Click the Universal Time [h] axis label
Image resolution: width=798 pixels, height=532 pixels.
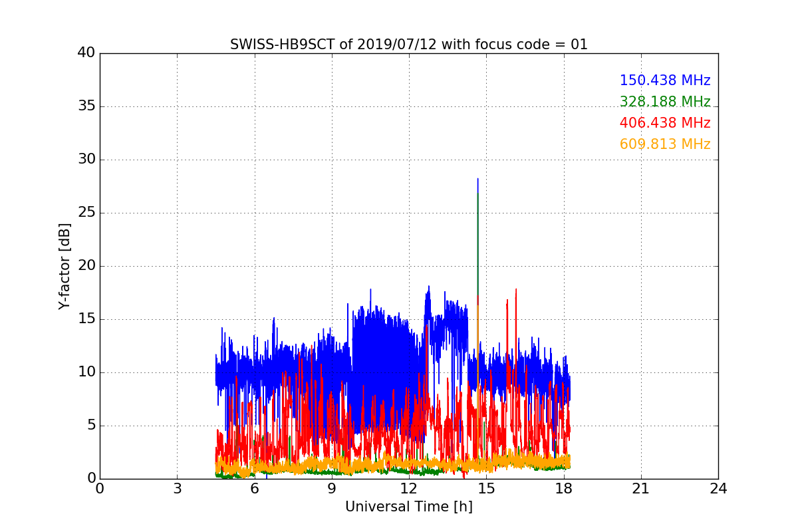(x=409, y=507)
